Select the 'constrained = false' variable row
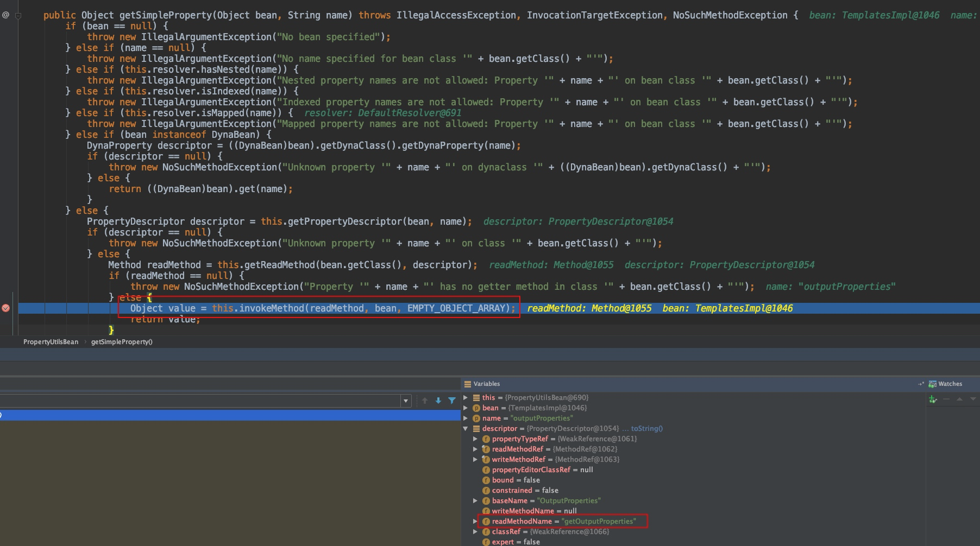980x546 pixels. 693,491
